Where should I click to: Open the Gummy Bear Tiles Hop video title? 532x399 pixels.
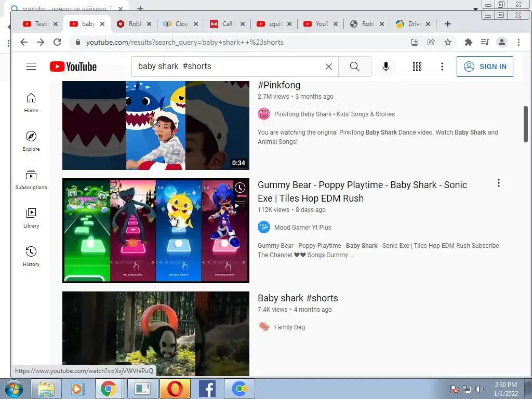click(362, 191)
